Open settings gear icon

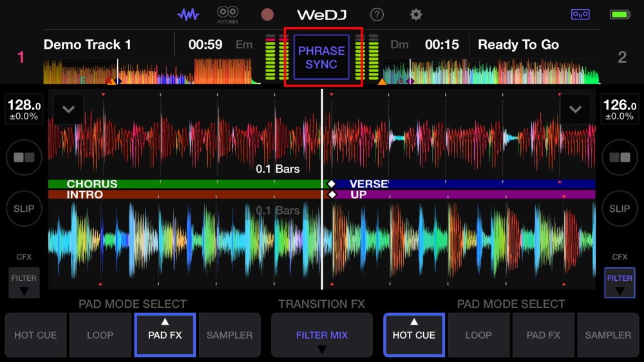[x=415, y=15]
